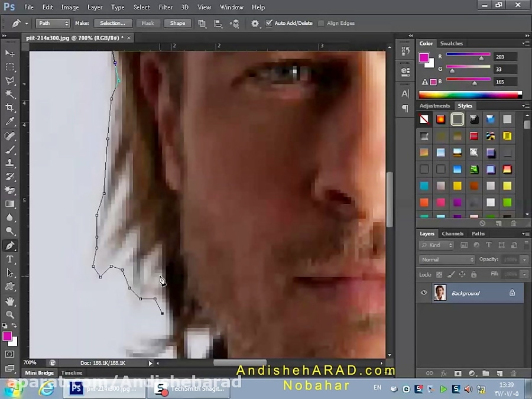The height and width of the screenshot is (399, 532).
Task: Click the Shape button
Action: click(177, 23)
